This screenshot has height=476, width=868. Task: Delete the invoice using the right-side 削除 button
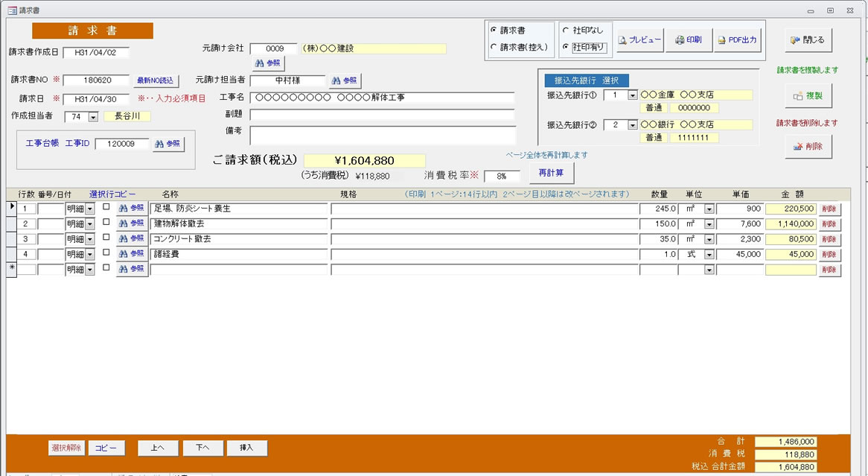tap(808, 147)
